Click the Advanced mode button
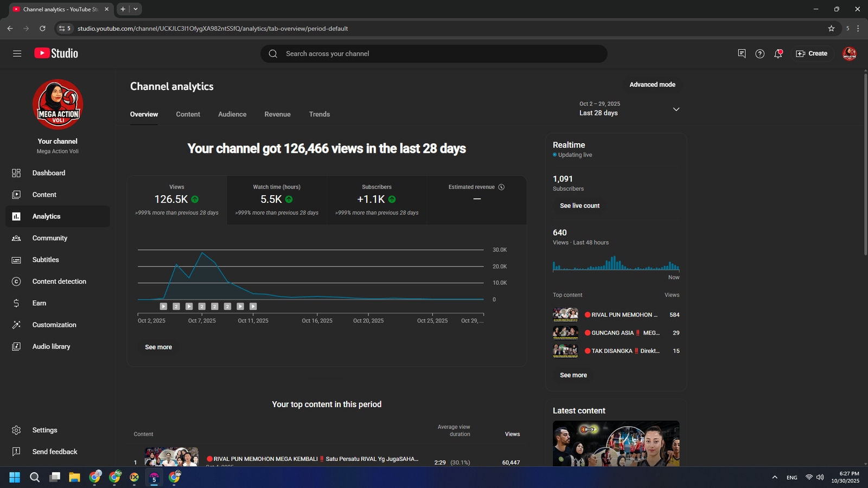This screenshot has width=868, height=488. 652,85
